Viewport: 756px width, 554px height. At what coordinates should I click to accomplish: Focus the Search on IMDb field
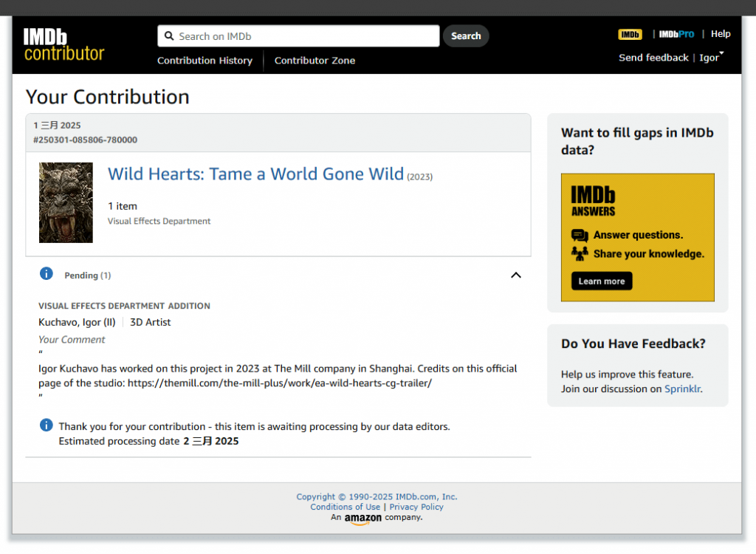(x=298, y=36)
